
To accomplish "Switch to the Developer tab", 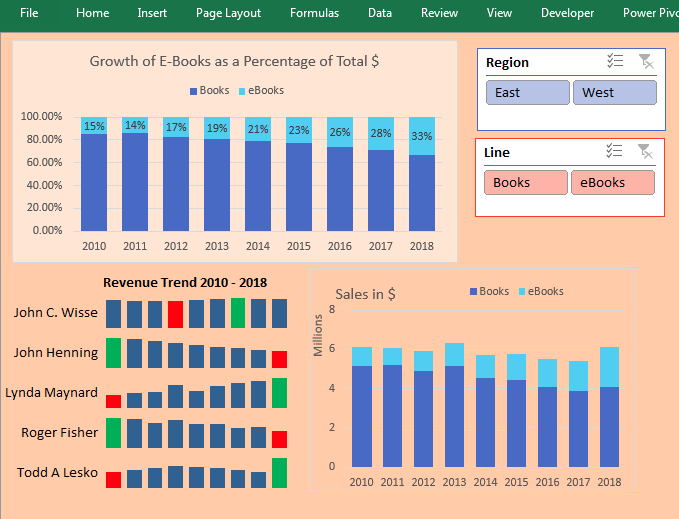I will [x=567, y=13].
